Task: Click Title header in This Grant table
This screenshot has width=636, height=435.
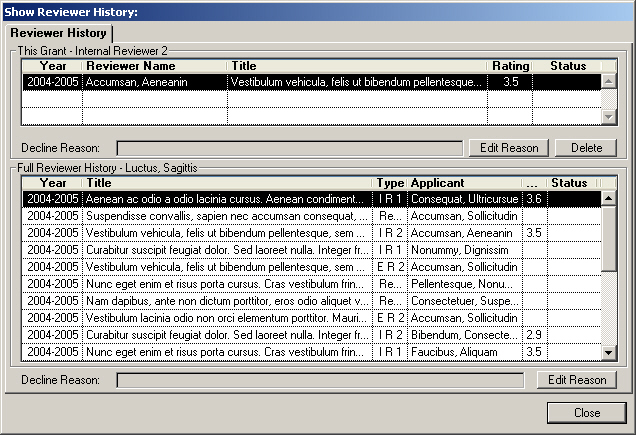Action: pyautogui.click(x=357, y=66)
